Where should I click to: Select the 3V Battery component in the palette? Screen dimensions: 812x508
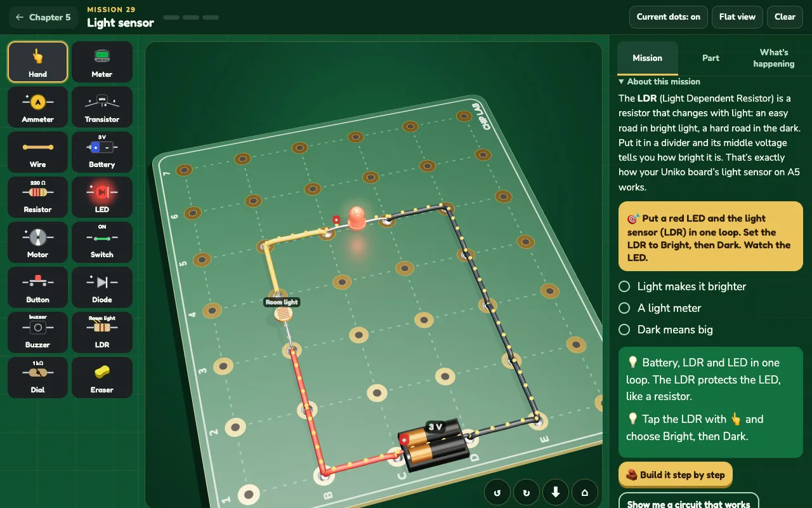point(102,152)
